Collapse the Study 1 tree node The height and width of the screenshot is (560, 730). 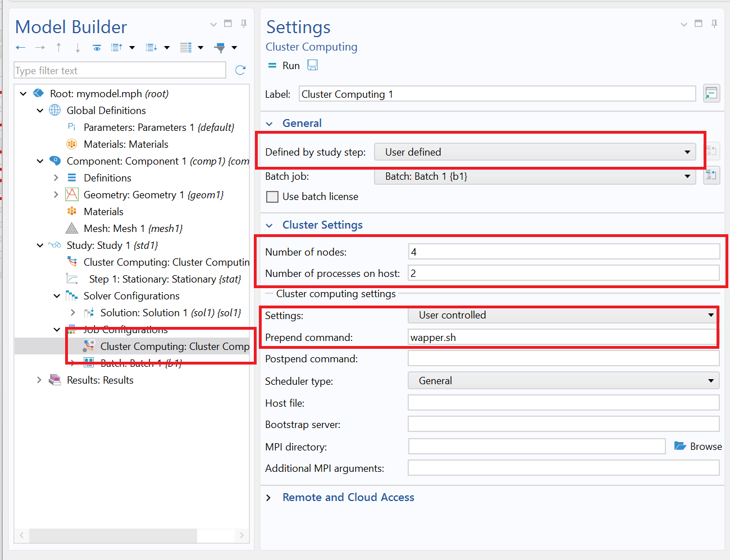coord(39,245)
